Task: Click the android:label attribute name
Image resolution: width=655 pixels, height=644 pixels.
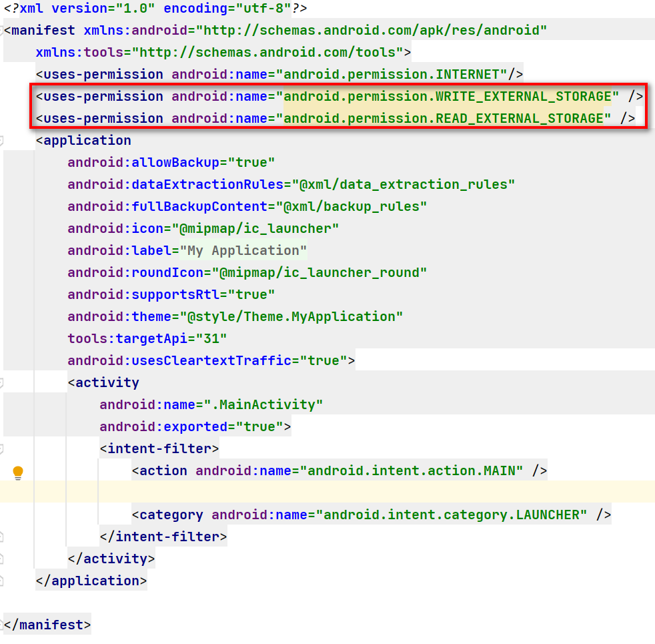Action: (x=119, y=251)
